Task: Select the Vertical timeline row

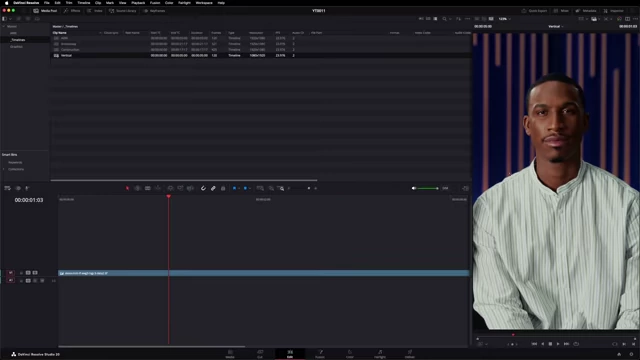Action: pos(261,55)
